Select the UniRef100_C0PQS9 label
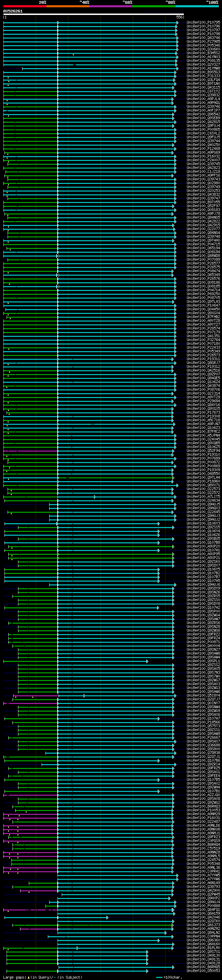Screen dimensions: 222x980 203,841
